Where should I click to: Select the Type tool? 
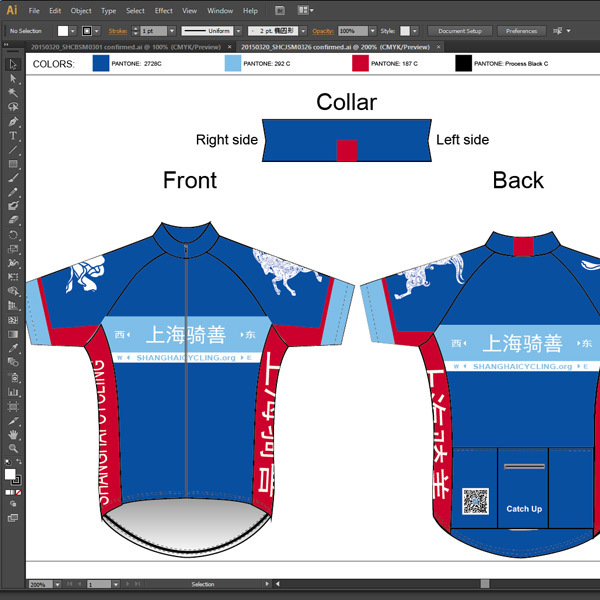click(13, 136)
